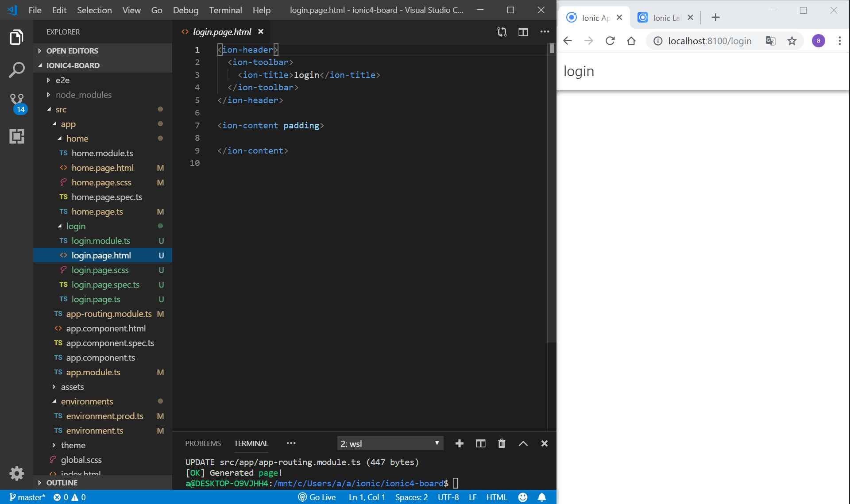Bookmark page with Chrome star icon
850x504 pixels.
(x=792, y=41)
